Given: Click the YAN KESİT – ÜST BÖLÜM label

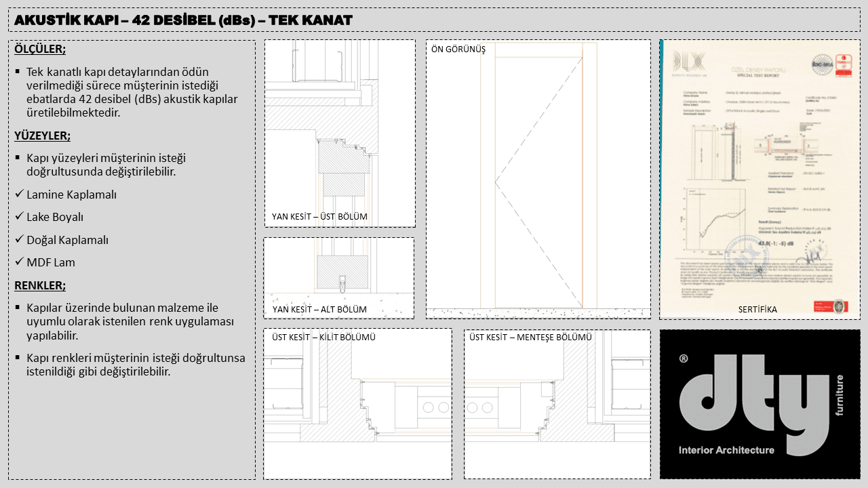Looking at the screenshot, I should pyautogui.click(x=319, y=217).
